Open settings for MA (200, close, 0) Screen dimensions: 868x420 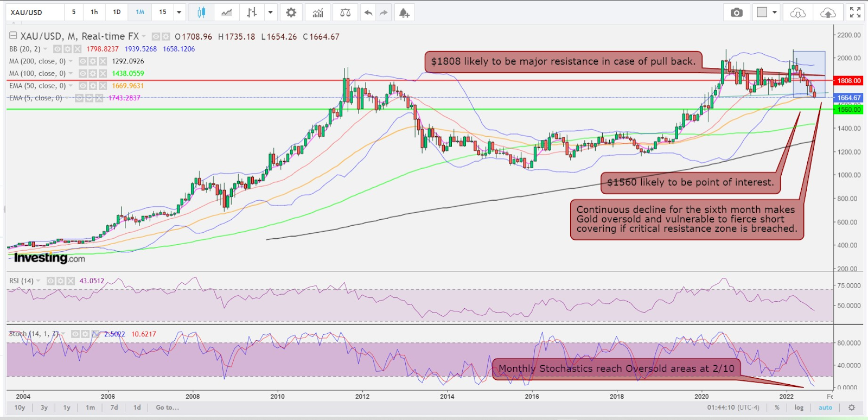(x=93, y=61)
